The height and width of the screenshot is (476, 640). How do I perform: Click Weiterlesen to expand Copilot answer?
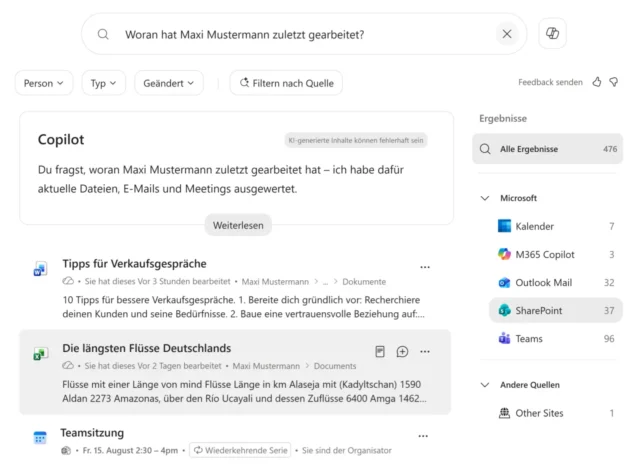(238, 225)
